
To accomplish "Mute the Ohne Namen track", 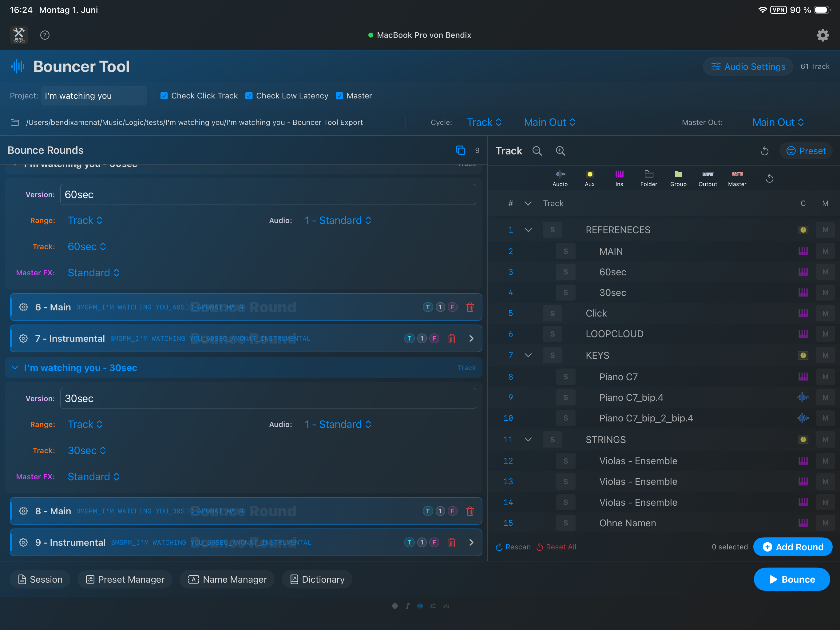I will 825,523.
